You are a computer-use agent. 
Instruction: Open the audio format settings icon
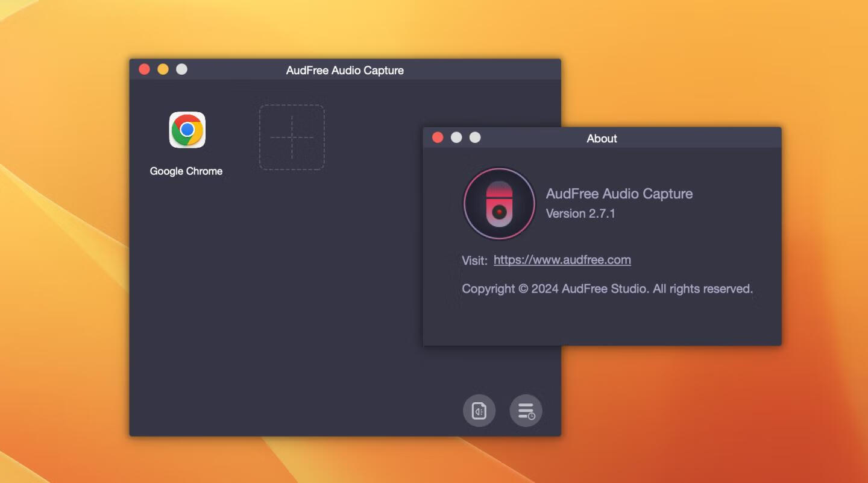coord(479,411)
